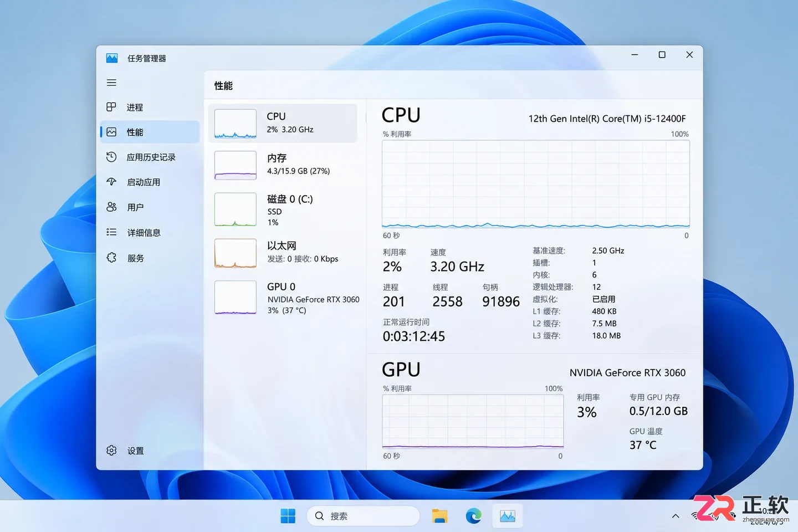Open the 进程 tab label
Screen dimensions: 798x532
click(x=135, y=108)
